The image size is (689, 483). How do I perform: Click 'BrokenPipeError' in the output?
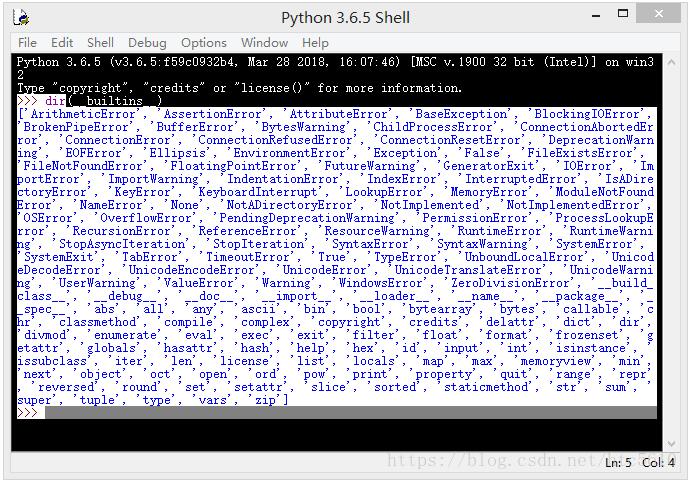coord(76,127)
